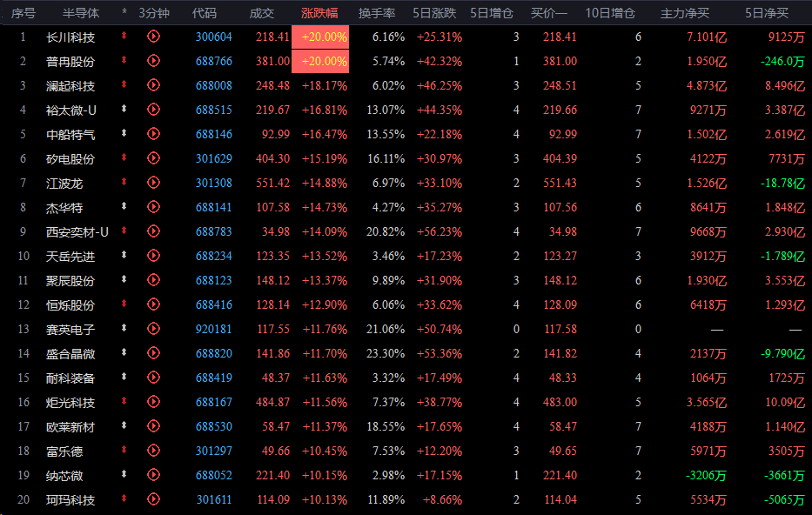Image resolution: width=812 pixels, height=515 pixels.
Task: Select the 普冉股份 stock name
Action: [x=70, y=62]
